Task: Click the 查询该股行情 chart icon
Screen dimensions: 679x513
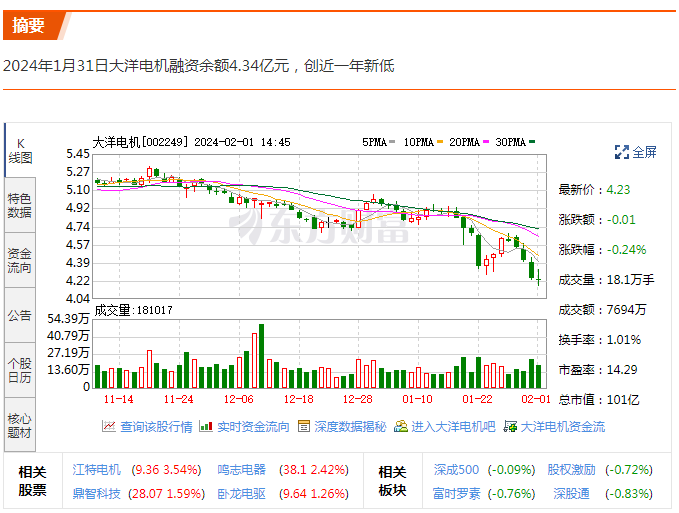Action: point(109,426)
